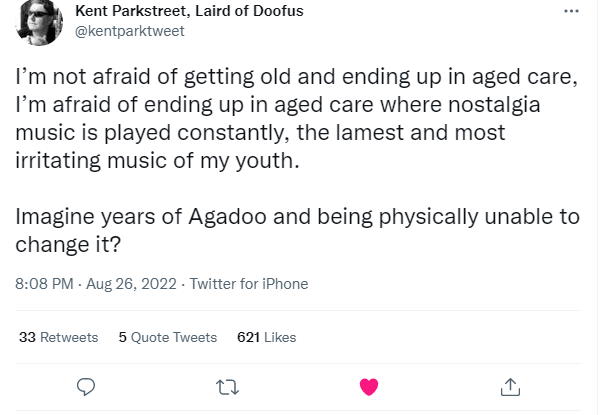The width and height of the screenshot is (604, 415).
Task: Open the tweet's more options ellipsis menu
Action: point(571,12)
